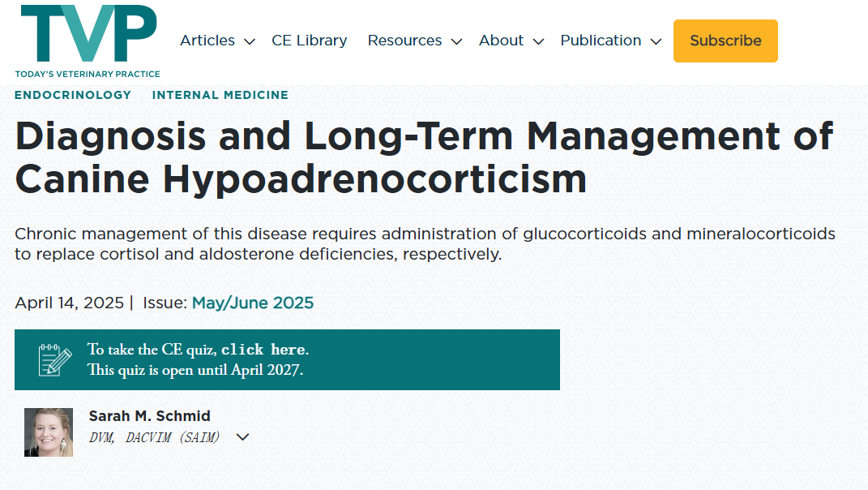
Task: Select the About navigation item
Action: 501,41
